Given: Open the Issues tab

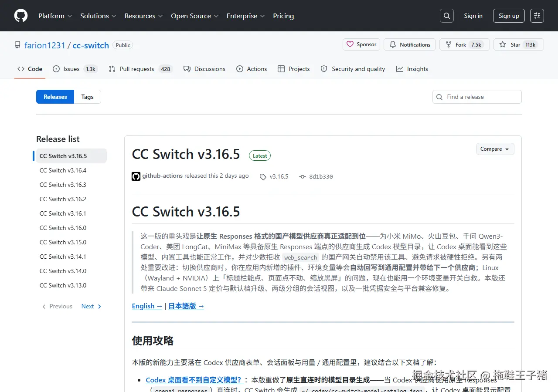Looking at the screenshot, I should [75, 69].
